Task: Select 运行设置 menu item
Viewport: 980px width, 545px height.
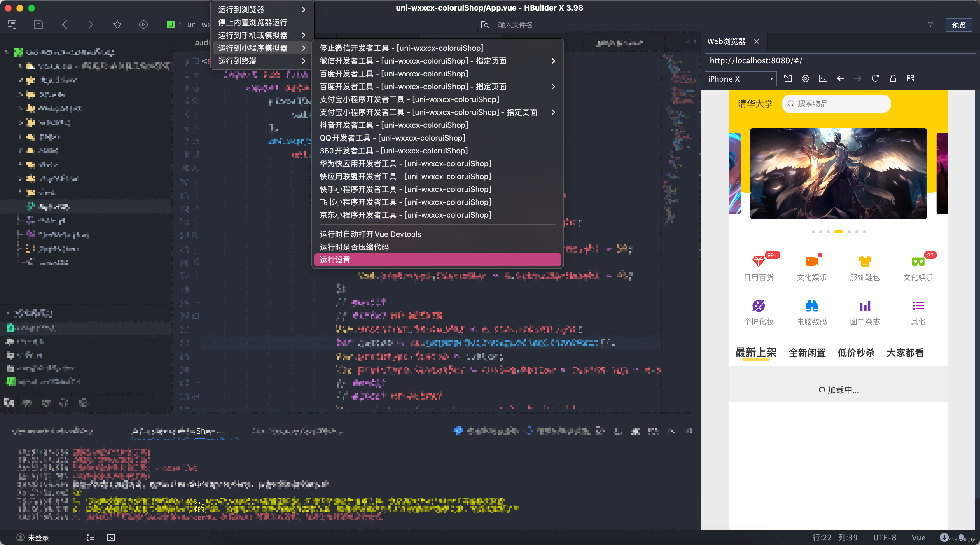Action: point(437,260)
